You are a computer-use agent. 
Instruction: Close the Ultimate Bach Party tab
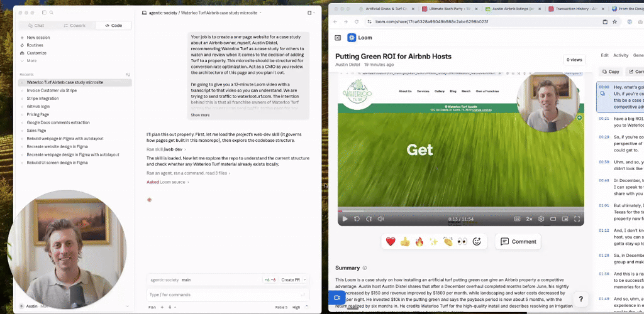click(x=477, y=9)
